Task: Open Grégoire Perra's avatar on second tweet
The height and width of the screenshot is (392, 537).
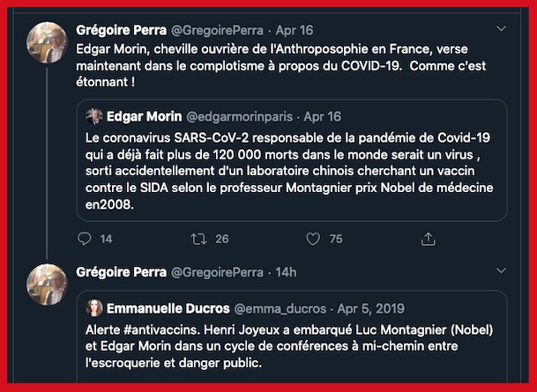Action: pos(48,285)
